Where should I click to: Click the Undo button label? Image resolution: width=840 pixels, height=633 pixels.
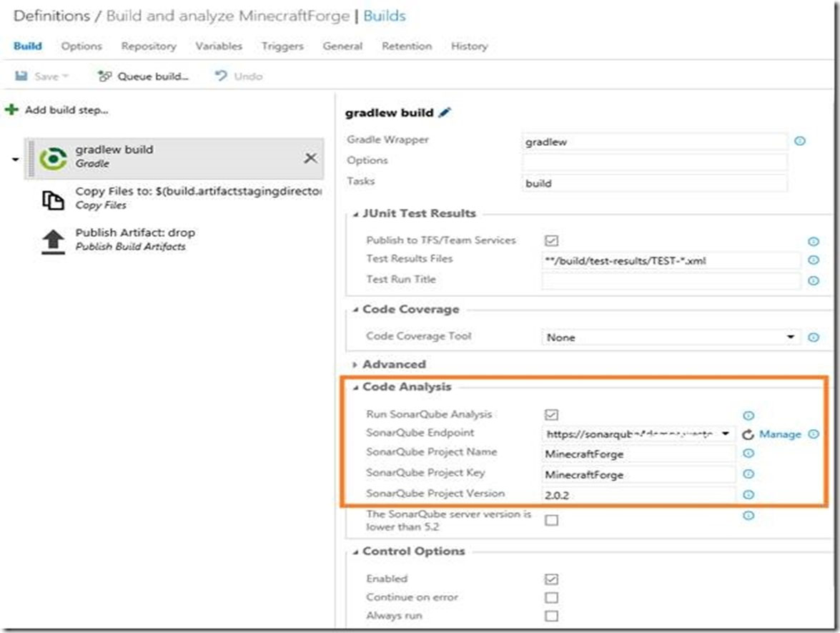point(248,76)
